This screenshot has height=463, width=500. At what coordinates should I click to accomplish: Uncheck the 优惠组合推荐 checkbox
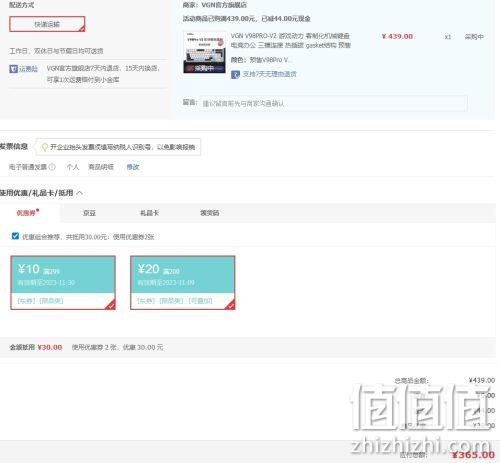click(15, 236)
